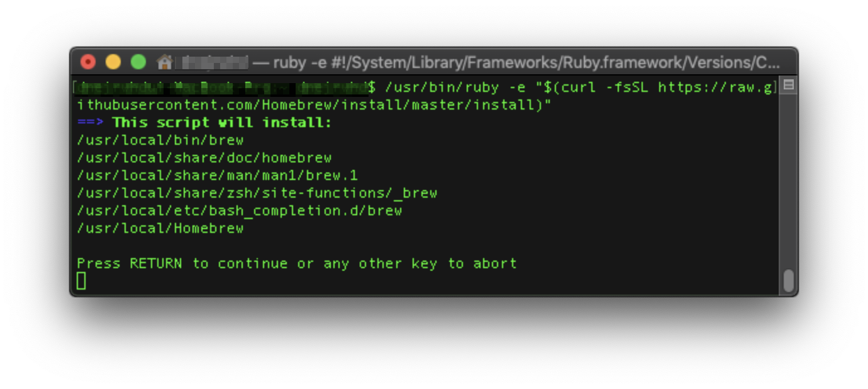Screen dimensions: 868x389
Task: Click the home folder icon in title bar
Action: click(165, 62)
